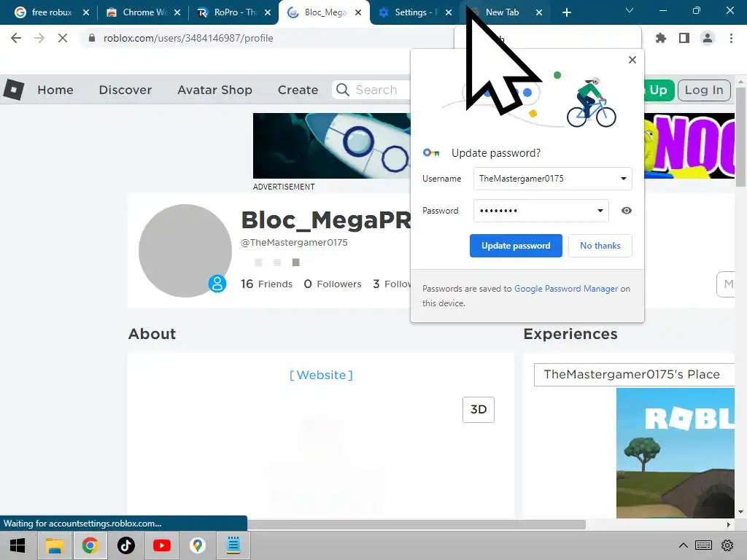The height and width of the screenshot is (560, 747).
Task: Open the Create menu item
Action: tap(298, 90)
